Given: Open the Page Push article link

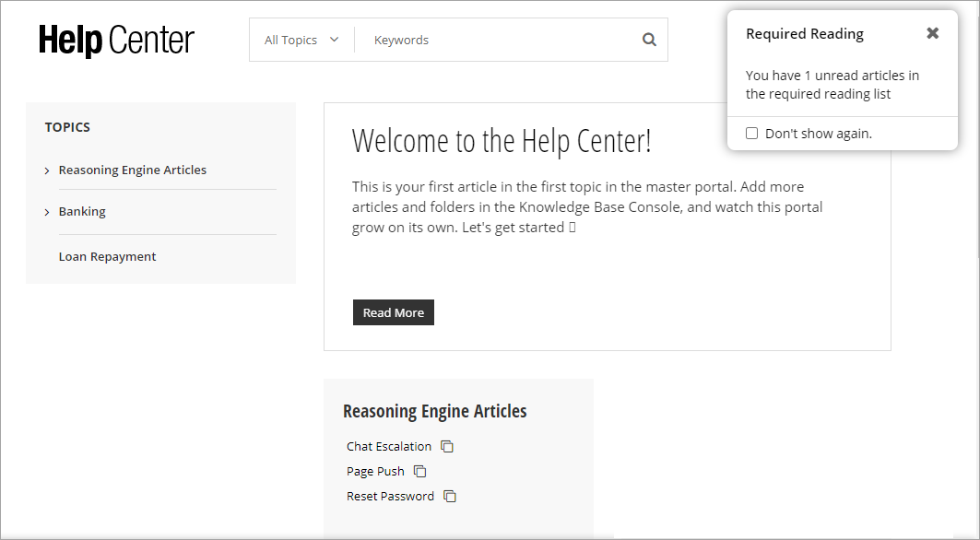Looking at the screenshot, I should pyautogui.click(x=375, y=471).
